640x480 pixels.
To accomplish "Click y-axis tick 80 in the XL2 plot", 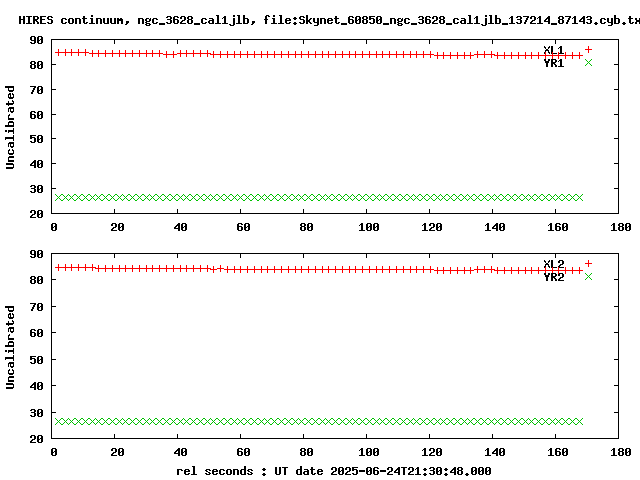I will pos(36,280).
